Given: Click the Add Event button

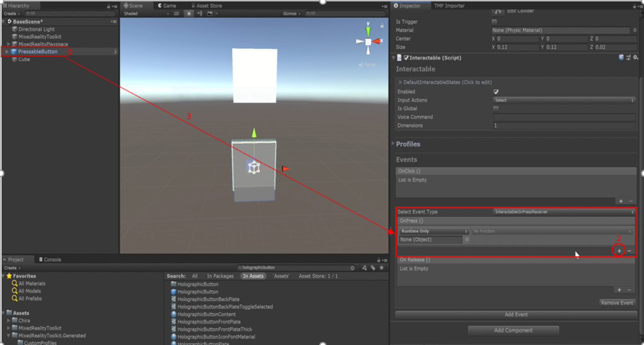Looking at the screenshot, I should point(516,314).
